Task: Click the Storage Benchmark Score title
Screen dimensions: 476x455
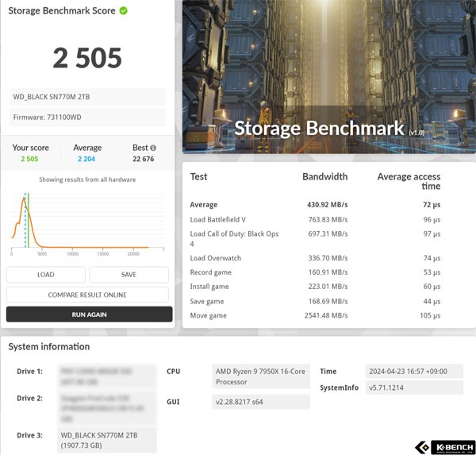Action: (x=62, y=10)
